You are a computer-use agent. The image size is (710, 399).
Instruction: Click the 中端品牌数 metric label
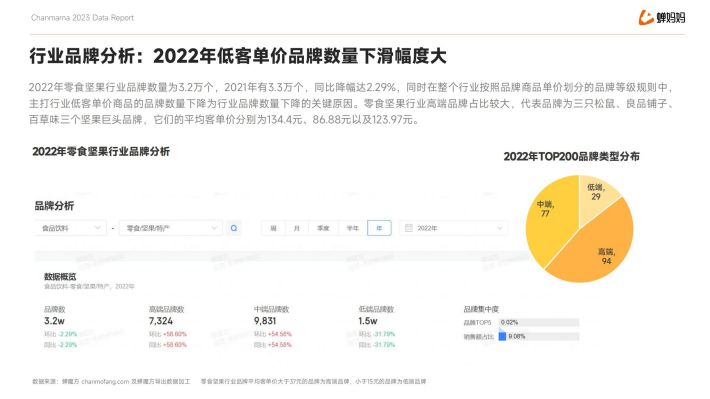[271, 309]
